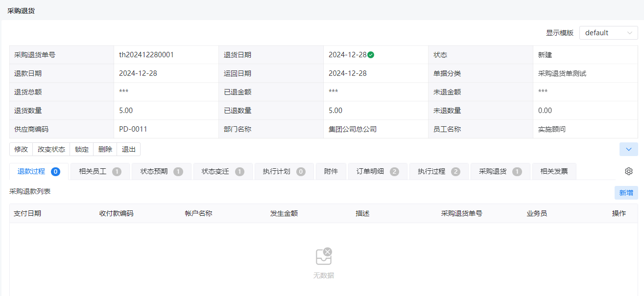Click the 新增 button
The image size is (644, 296).
626,193
